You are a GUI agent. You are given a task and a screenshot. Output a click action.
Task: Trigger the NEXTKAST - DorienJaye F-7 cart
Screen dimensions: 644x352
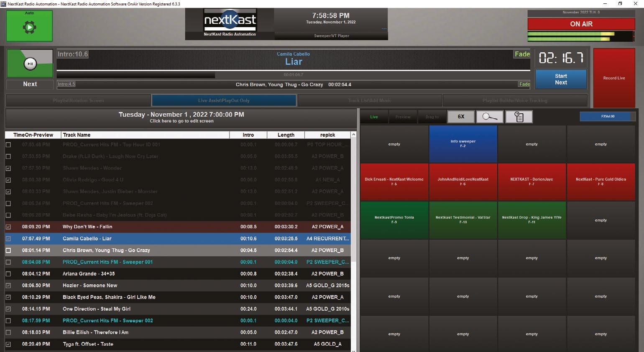[x=532, y=181]
